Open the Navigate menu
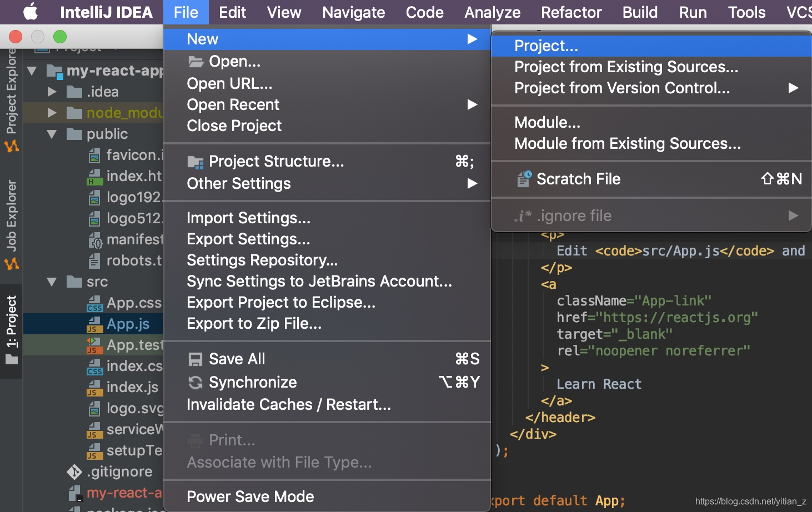The width and height of the screenshot is (812, 512). point(353,12)
